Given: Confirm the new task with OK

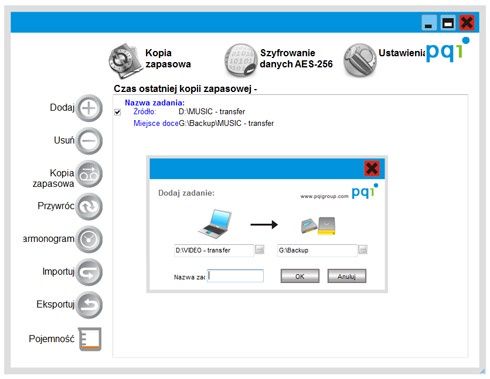Looking at the screenshot, I should click(x=300, y=276).
